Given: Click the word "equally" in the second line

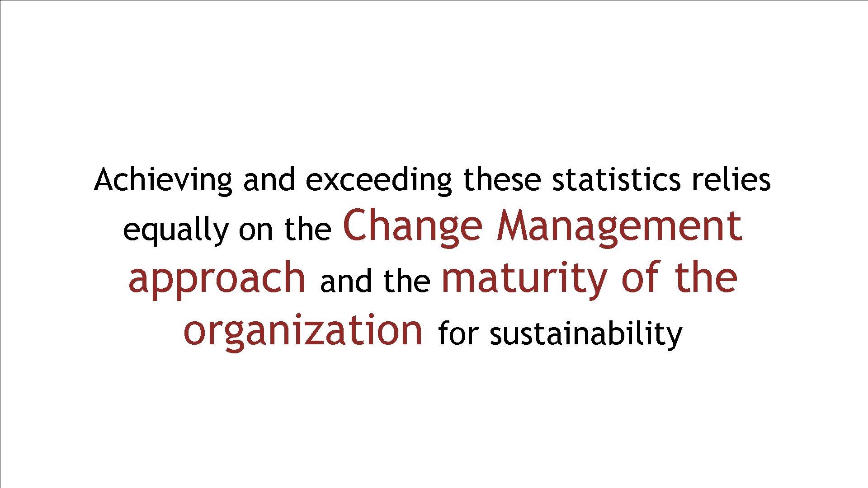Looking at the screenshot, I should (x=175, y=230).
